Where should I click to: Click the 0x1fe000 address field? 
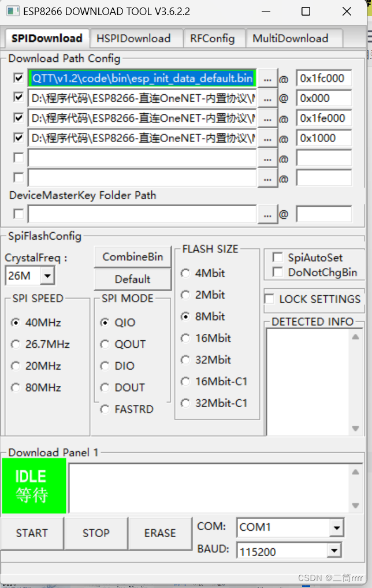pos(324,118)
